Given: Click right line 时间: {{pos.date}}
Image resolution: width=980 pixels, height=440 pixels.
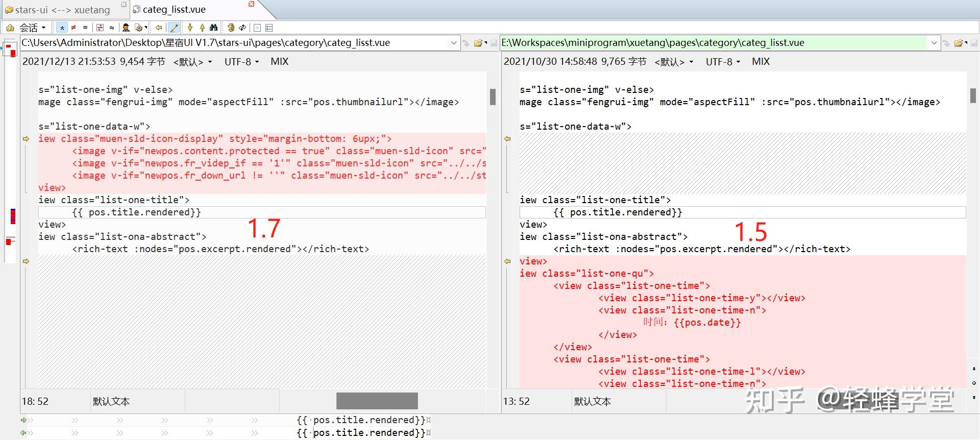Looking at the screenshot, I should tap(692, 323).
